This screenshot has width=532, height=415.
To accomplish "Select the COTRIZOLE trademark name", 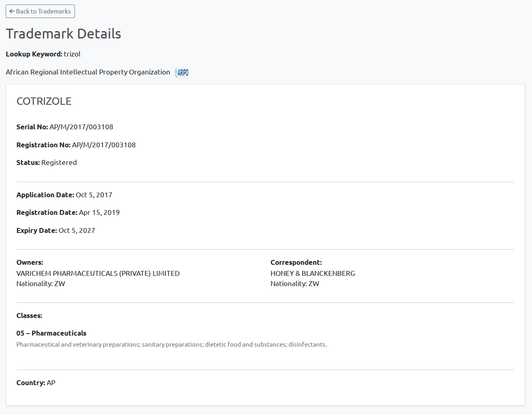I will point(44,101).
